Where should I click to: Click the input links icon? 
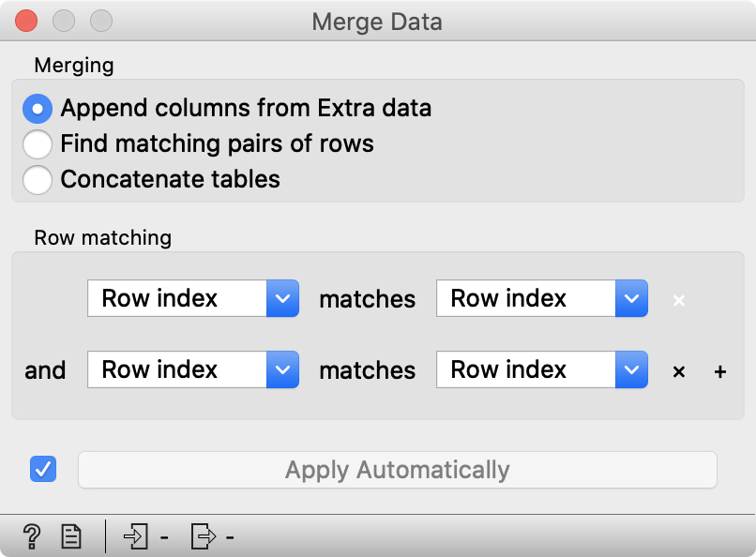click(136, 536)
